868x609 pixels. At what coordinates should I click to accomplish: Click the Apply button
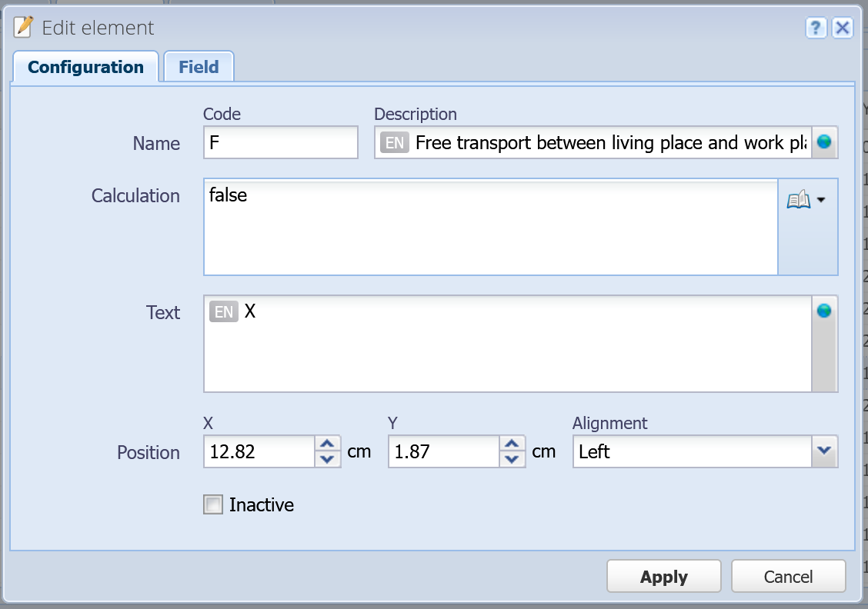pyautogui.click(x=664, y=577)
